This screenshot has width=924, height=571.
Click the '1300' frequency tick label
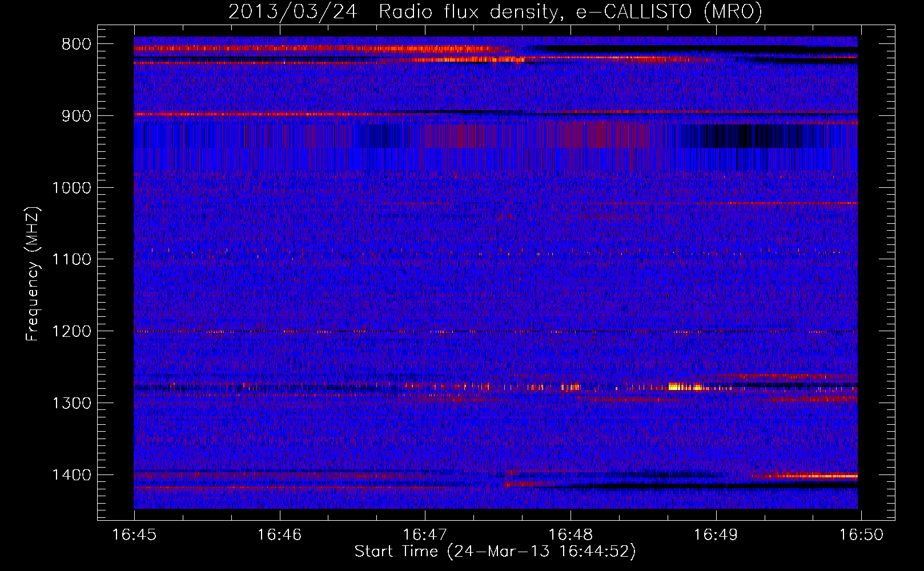(72, 404)
